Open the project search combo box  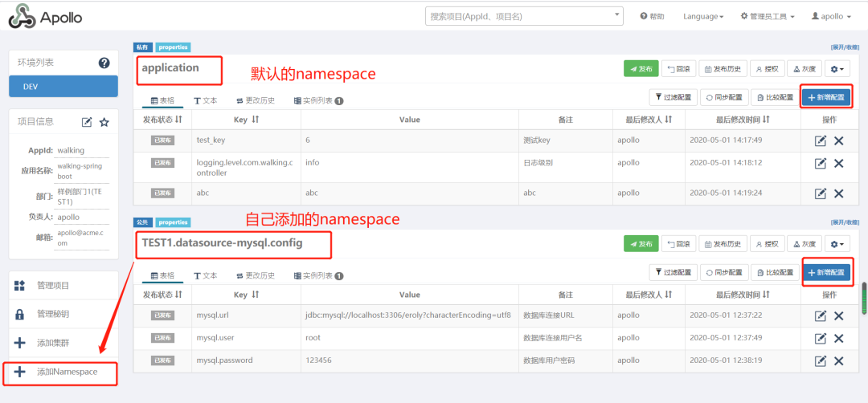524,16
